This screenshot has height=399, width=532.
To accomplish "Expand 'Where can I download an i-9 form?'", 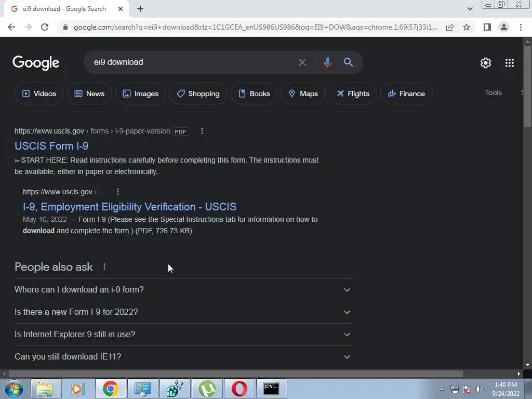I will click(183, 290).
